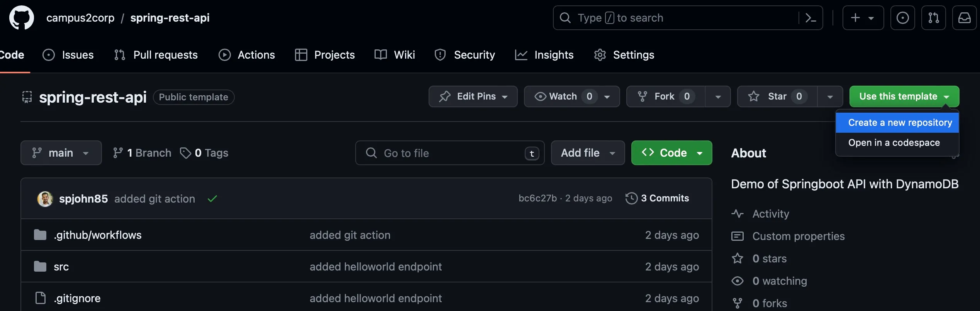Open the green Code dropdown
The image size is (980, 311).
point(671,153)
